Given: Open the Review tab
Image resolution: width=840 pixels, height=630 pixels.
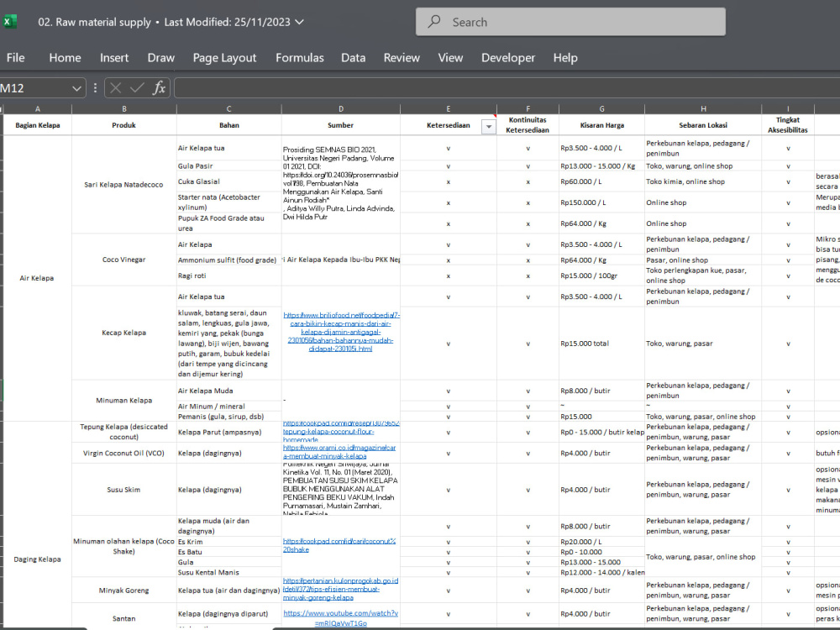Looking at the screenshot, I should 402,57.
